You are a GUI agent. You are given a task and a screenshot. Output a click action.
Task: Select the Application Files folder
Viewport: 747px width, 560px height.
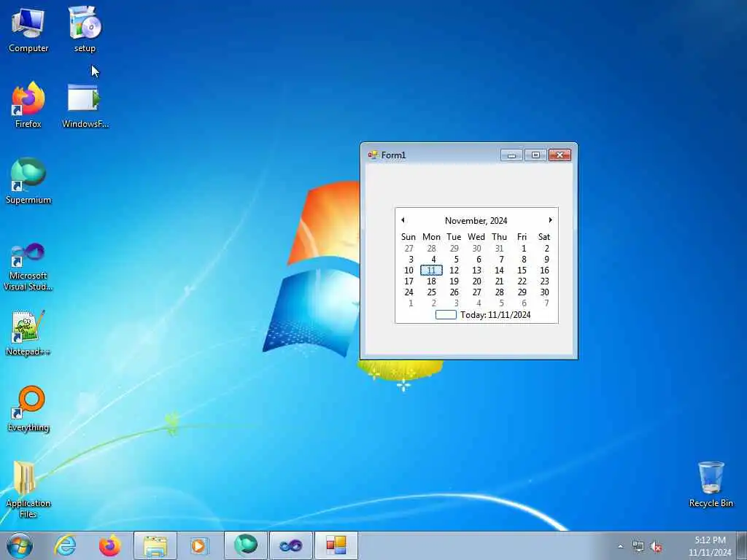(28, 489)
